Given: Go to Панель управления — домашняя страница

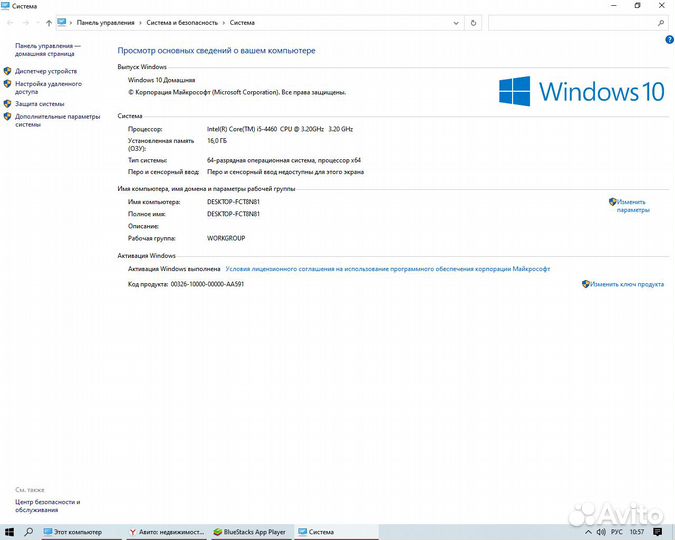Looking at the screenshot, I should [x=48, y=50].
